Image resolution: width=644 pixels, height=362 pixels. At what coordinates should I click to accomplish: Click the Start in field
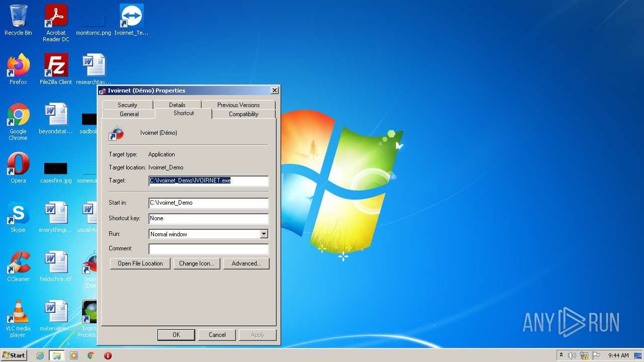[x=209, y=203]
